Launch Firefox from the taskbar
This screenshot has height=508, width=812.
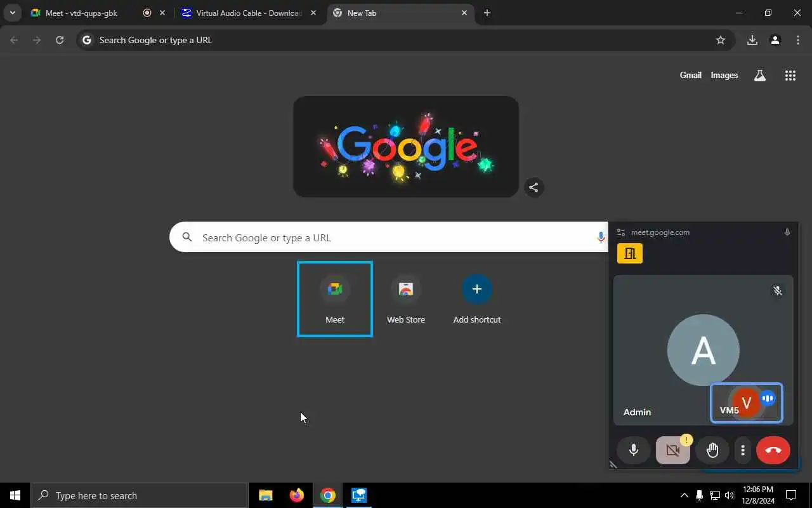pos(296,495)
